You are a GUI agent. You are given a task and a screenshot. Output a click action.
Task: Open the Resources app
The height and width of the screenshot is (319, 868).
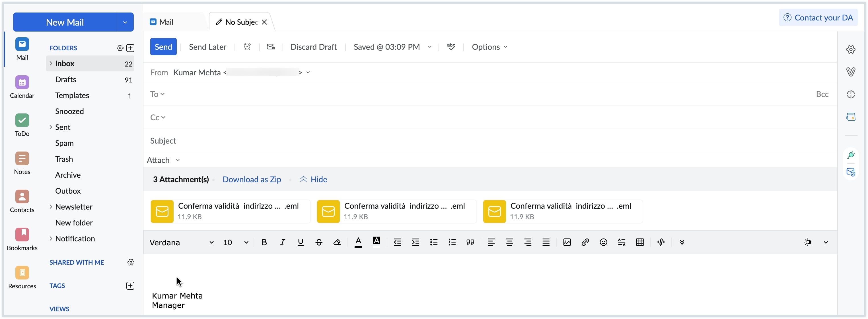[x=22, y=277]
